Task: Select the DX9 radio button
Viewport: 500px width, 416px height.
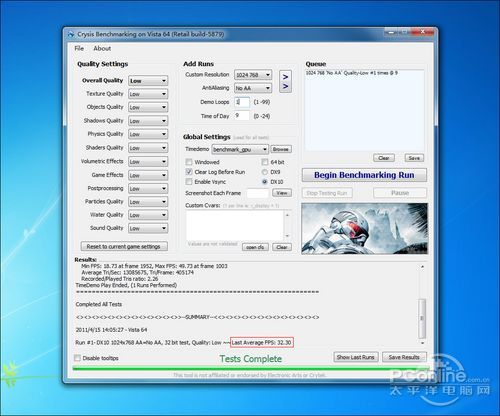Action: [265, 172]
